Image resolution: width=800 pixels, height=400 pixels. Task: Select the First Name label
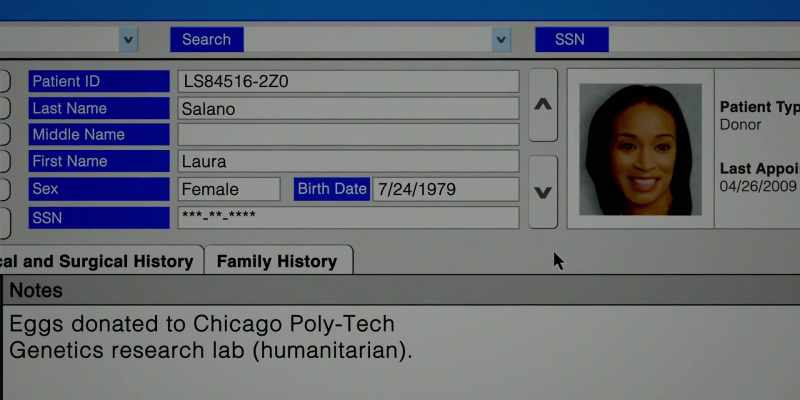tap(99, 161)
